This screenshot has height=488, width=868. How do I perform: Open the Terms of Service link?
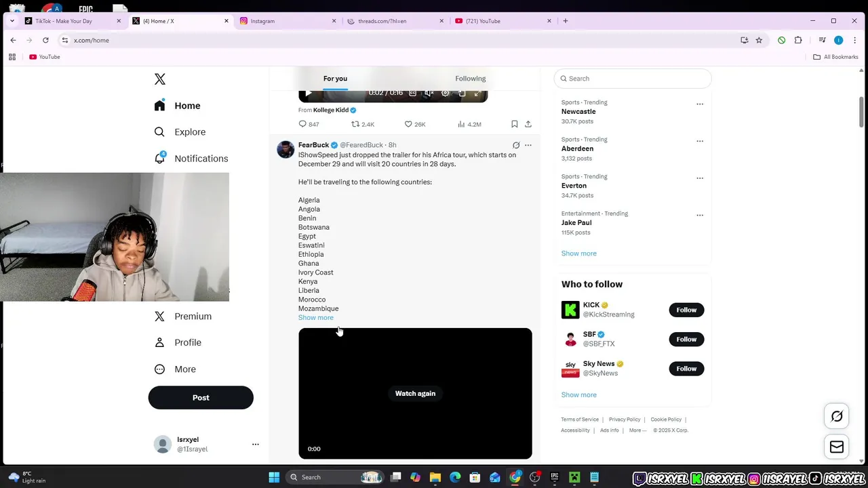click(580, 420)
